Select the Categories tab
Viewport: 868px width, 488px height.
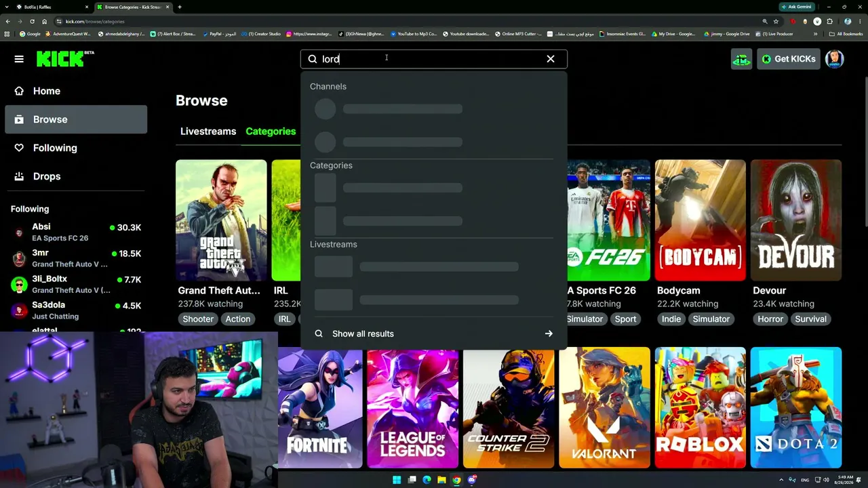[x=271, y=131]
